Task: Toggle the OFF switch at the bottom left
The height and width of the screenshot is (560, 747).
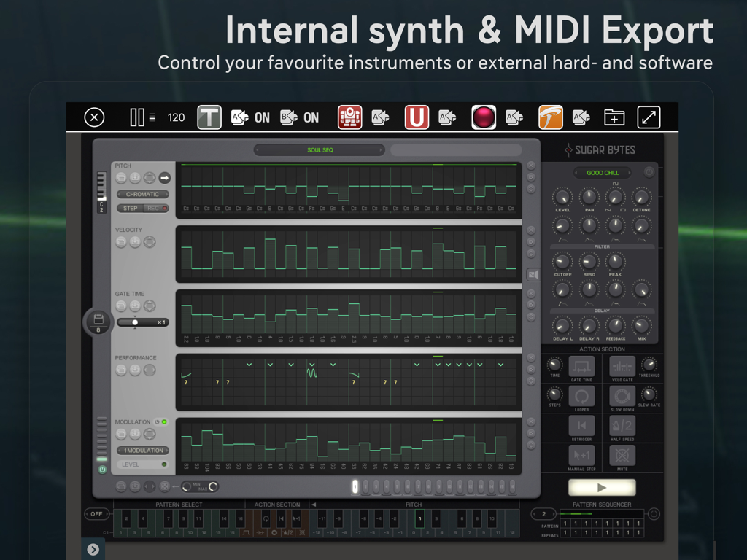Action: 96,513
